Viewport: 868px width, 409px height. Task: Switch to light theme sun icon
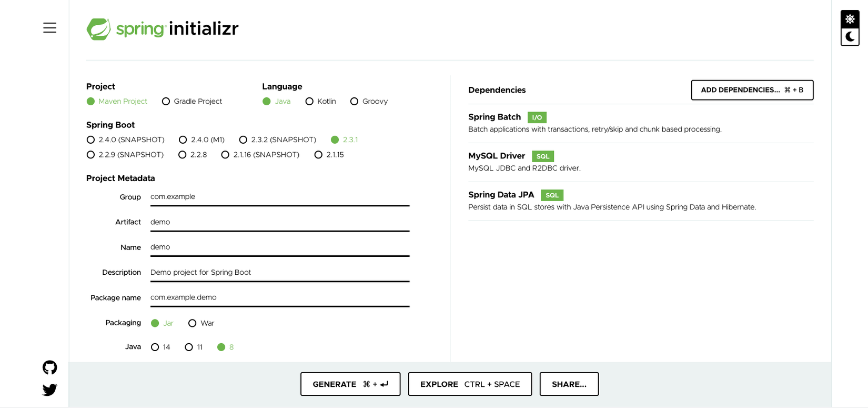[x=850, y=19]
